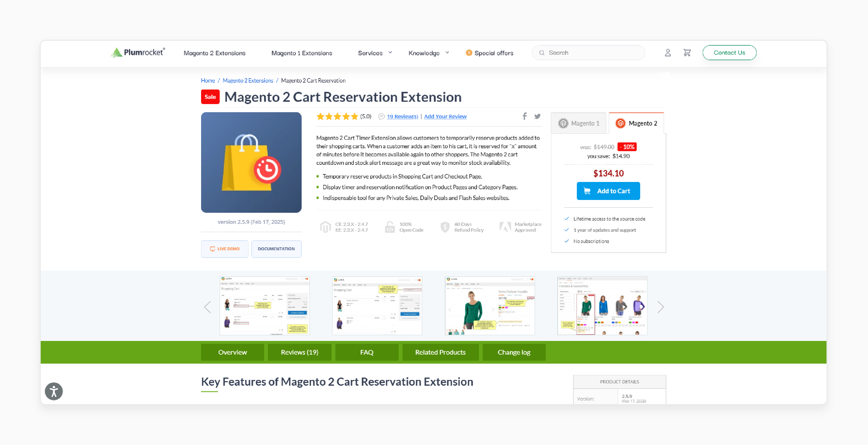Image resolution: width=868 pixels, height=445 pixels.
Task: Open the Documentation button
Action: click(276, 249)
